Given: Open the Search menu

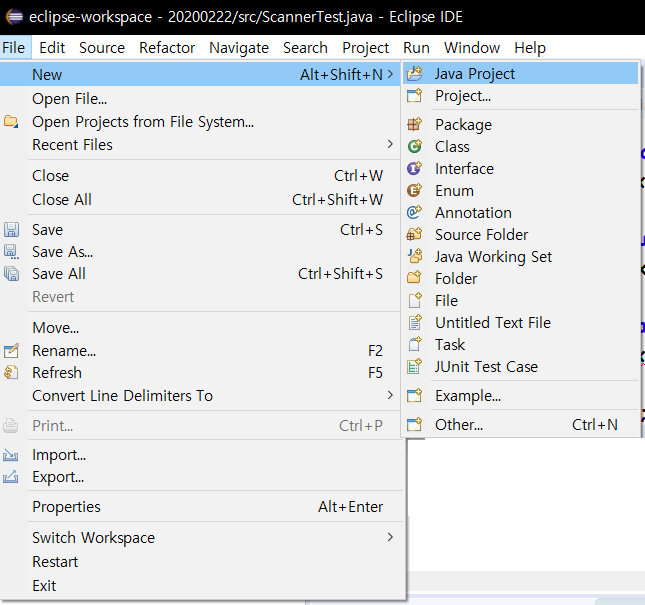Looking at the screenshot, I should [305, 48].
